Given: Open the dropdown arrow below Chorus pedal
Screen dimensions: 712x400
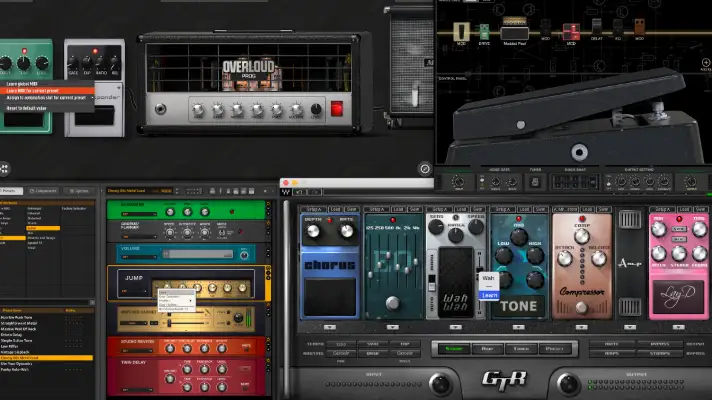Looking at the screenshot, I should click(332, 327).
